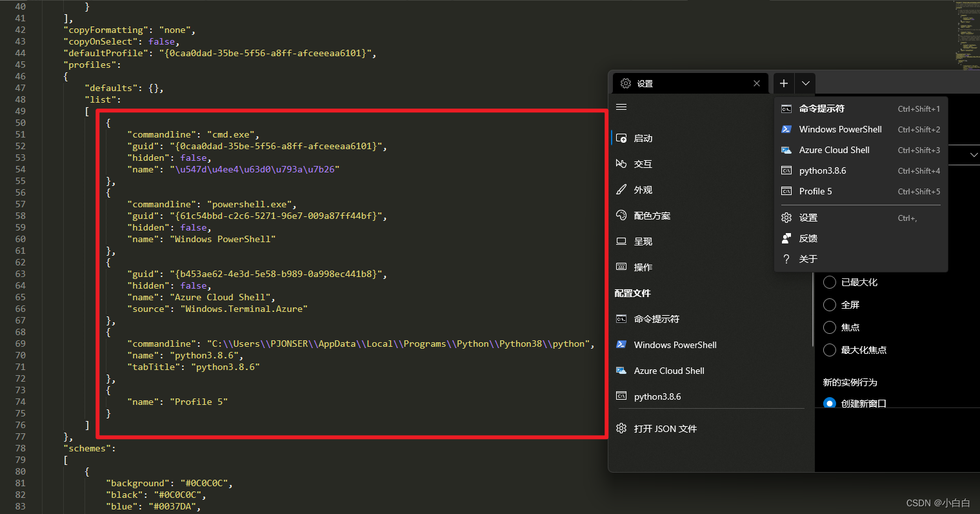Click the 操作 keyboard icon in sidebar
This screenshot has height=514, width=980.
621,267
